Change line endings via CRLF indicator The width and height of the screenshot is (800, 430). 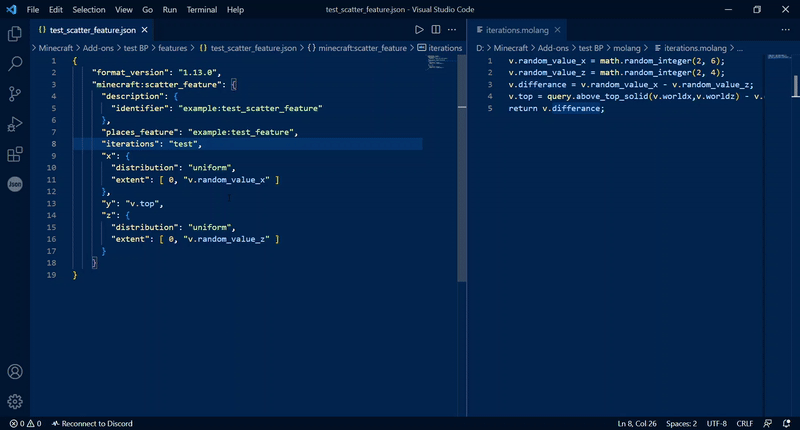point(744,423)
